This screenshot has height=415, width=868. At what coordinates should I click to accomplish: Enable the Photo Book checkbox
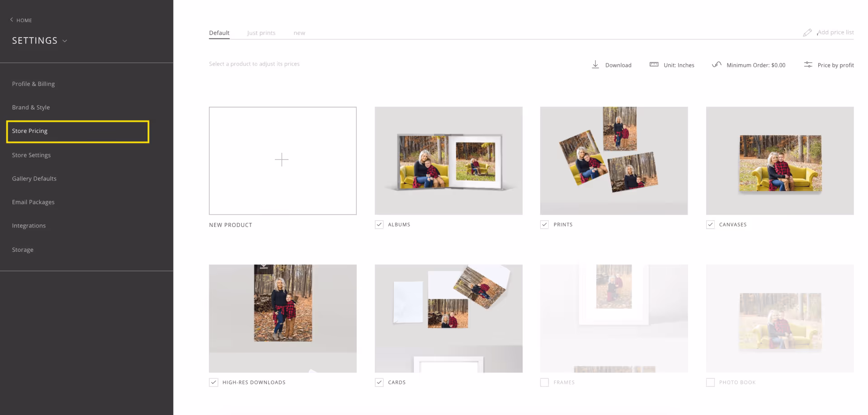(711, 382)
